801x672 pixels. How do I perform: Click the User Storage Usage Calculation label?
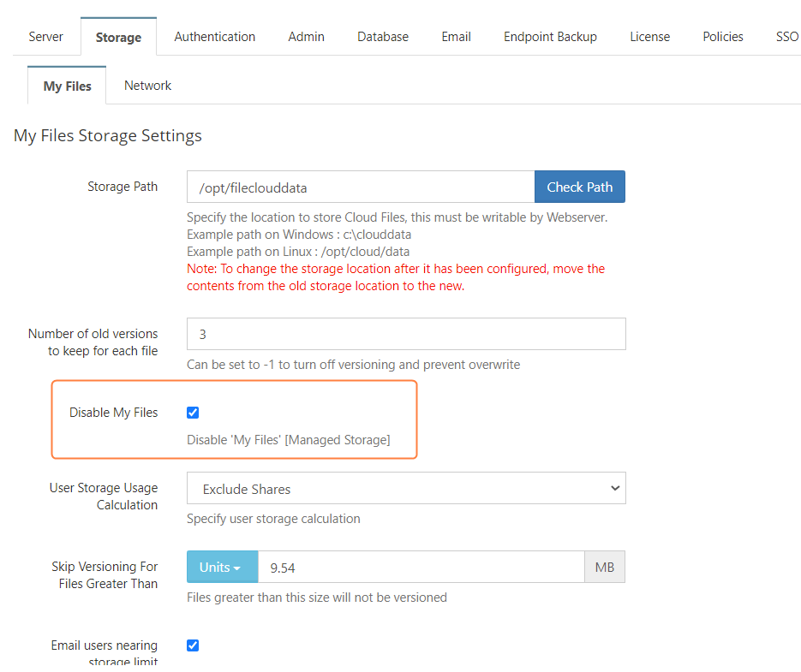(104, 497)
